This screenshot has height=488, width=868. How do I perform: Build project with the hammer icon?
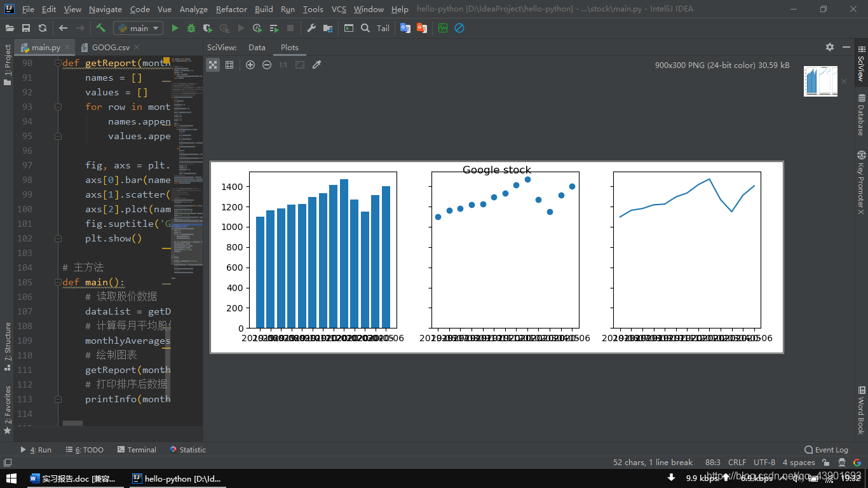point(101,28)
